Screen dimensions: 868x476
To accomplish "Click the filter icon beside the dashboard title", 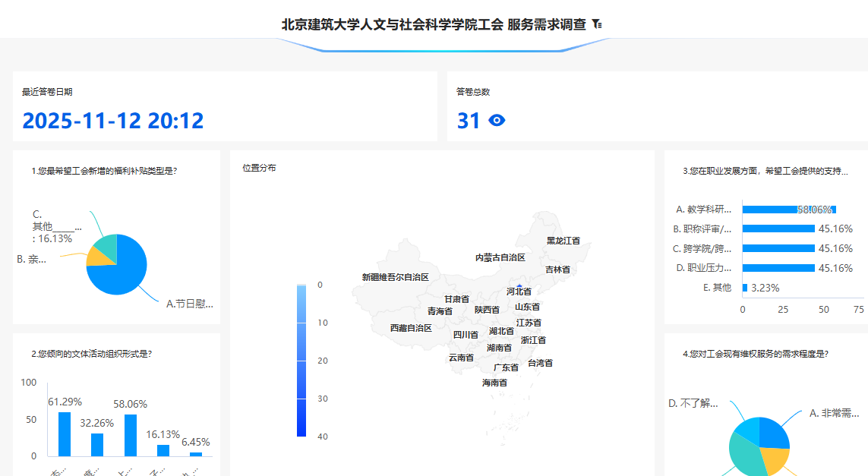I will tap(597, 24).
